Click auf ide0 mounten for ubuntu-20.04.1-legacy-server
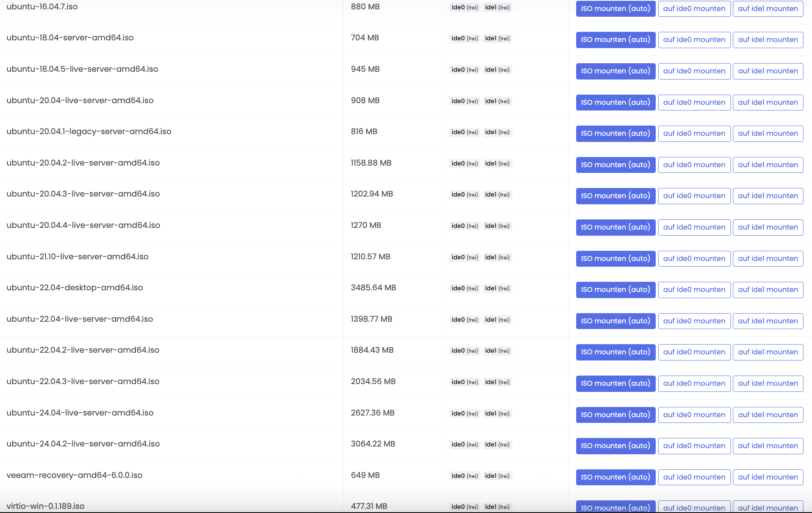 [694, 133]
